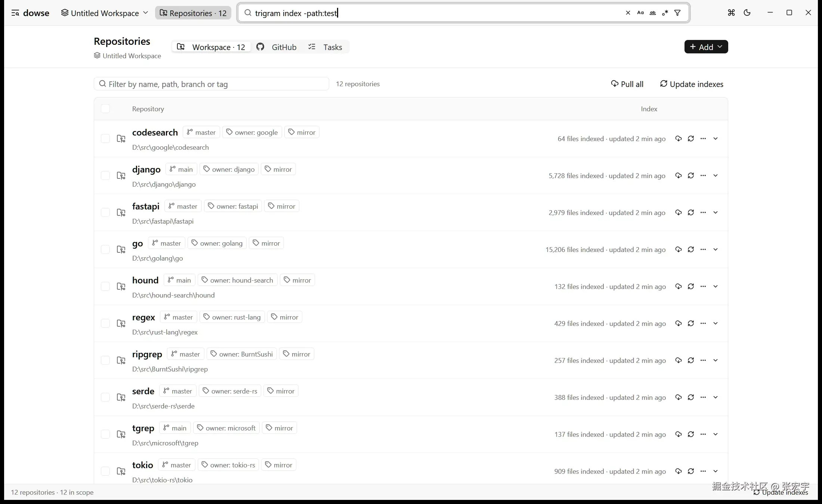Expand the go repository row
The height and width of the screenshot is (504, 822).
pyautogui.click(x=716, y=249)
